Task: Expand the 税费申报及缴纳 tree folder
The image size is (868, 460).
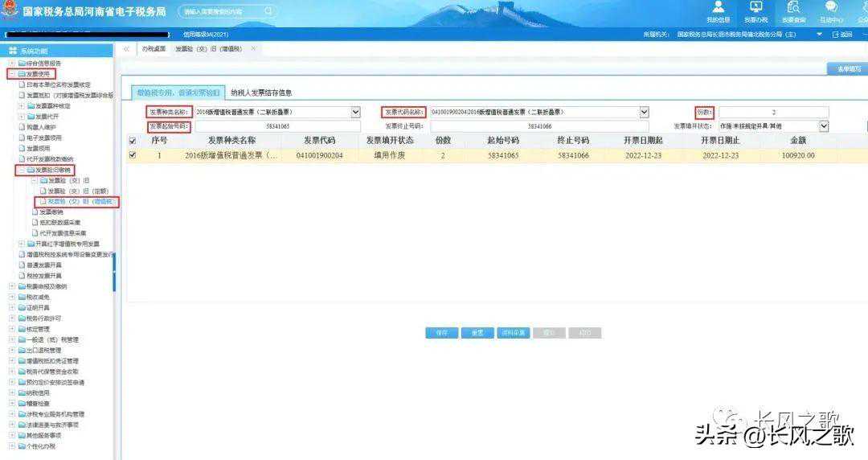Action: (x=12, y=286)
